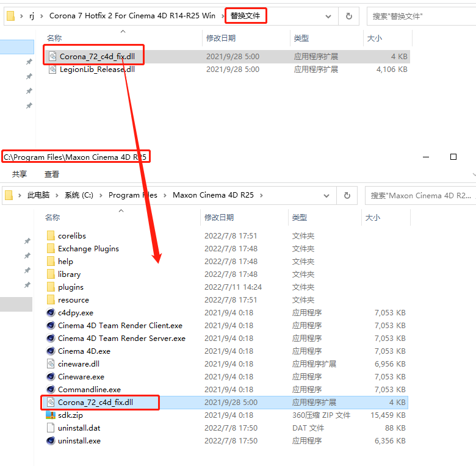The image size is (476, 466).
Task: Click the 360压缩 ZIP 文件 type cell
Action: tap(321, 415)
